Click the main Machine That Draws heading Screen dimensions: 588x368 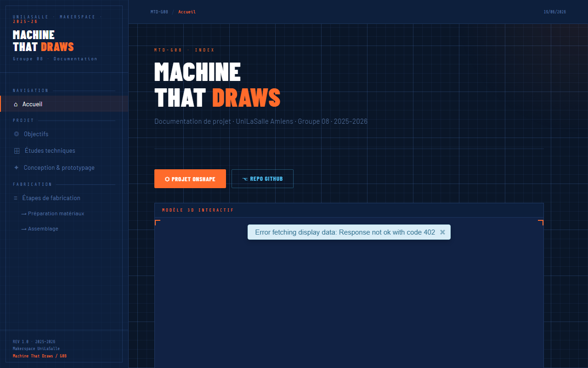click(217, 85)
